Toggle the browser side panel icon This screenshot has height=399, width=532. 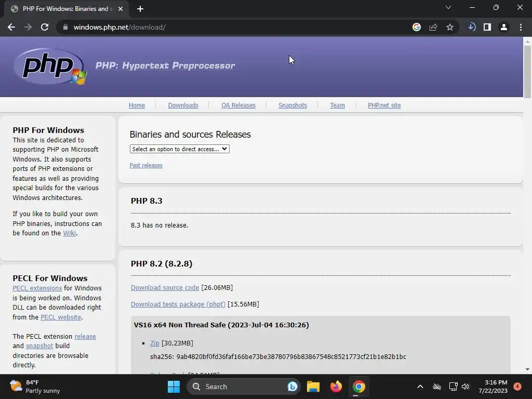pos(487,27)
